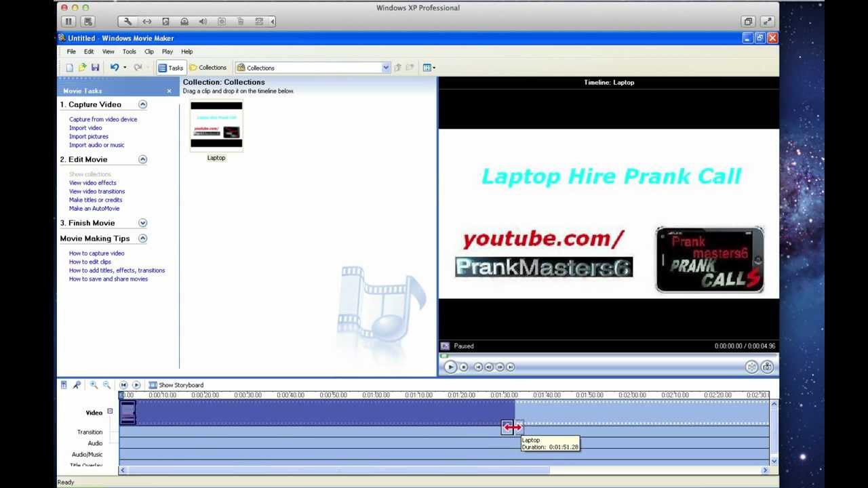Toggle the Tasks pane button
The width and height of the screenshot is (868, 488).
(x=170, y=68)
